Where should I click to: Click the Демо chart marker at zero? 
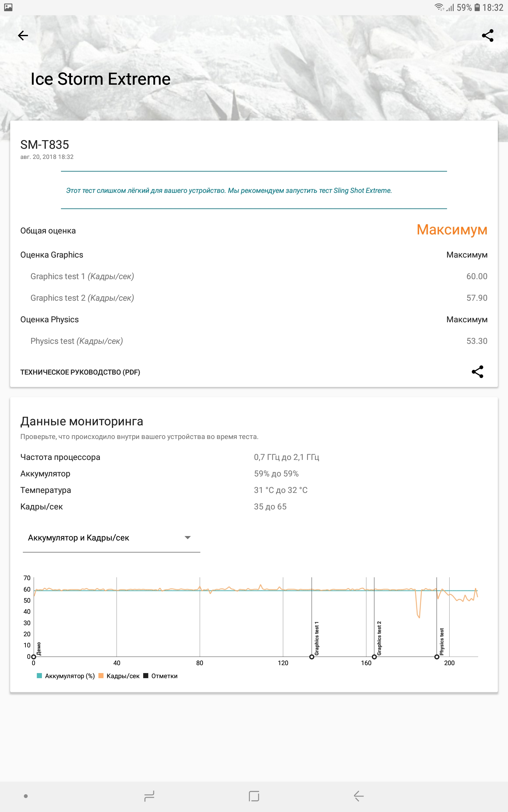coord(34,657)
